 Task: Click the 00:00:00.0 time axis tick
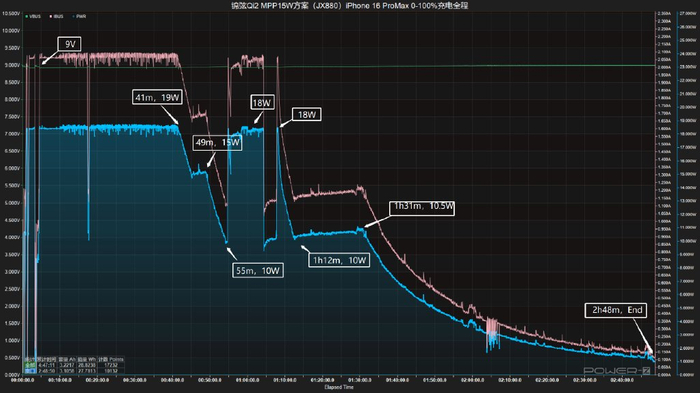click(22, 380)
